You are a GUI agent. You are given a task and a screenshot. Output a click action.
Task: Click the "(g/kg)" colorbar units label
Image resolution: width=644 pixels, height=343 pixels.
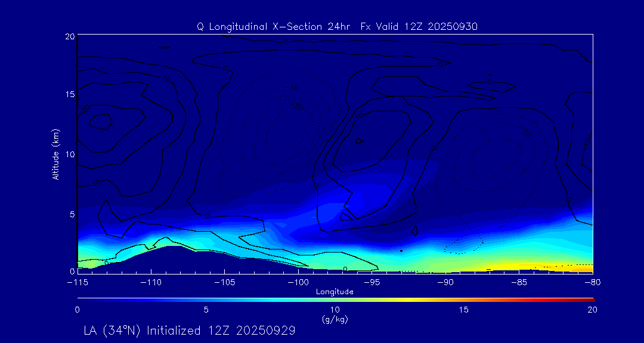click(335, 319)
